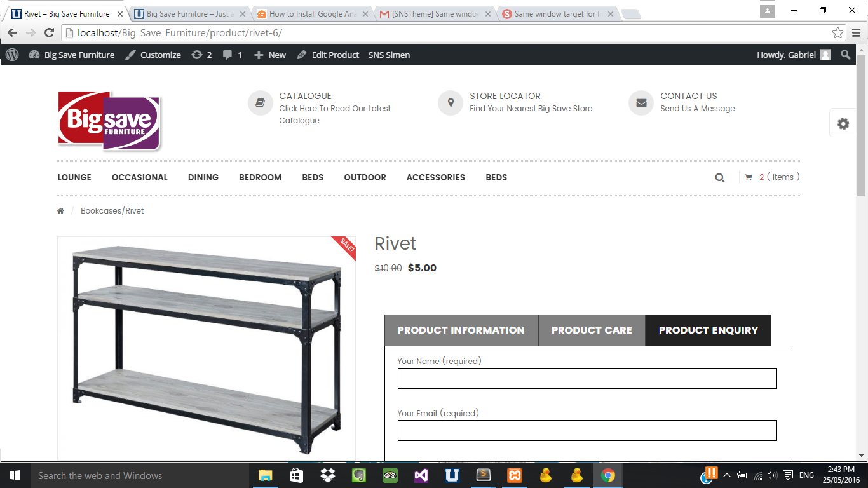Switch to the Product Information tab
Screen dimensions: 868x488
461,330
